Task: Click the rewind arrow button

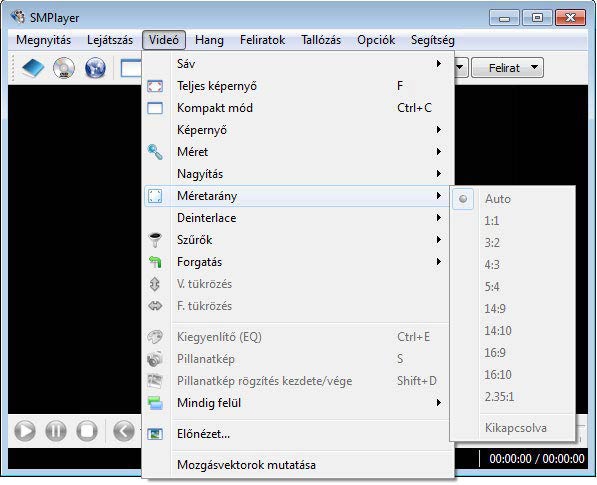Action: pyautogui.click(x=124, y=431)
